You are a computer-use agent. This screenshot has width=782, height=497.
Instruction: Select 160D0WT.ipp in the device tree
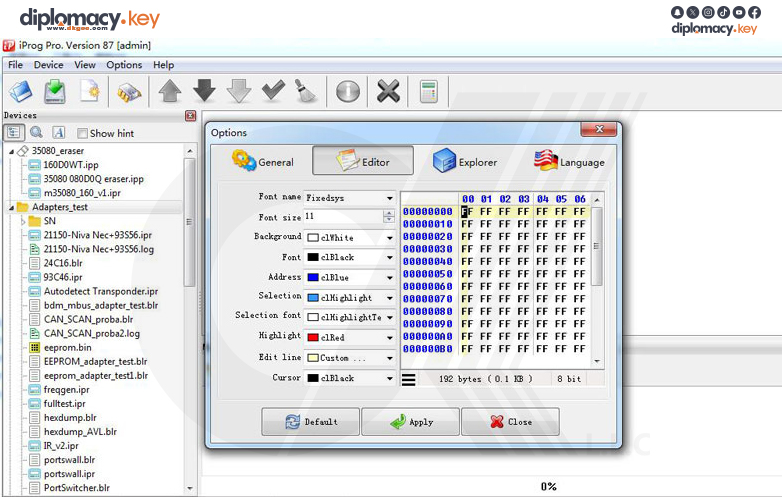pyautogui.click(x=71, y=165)
